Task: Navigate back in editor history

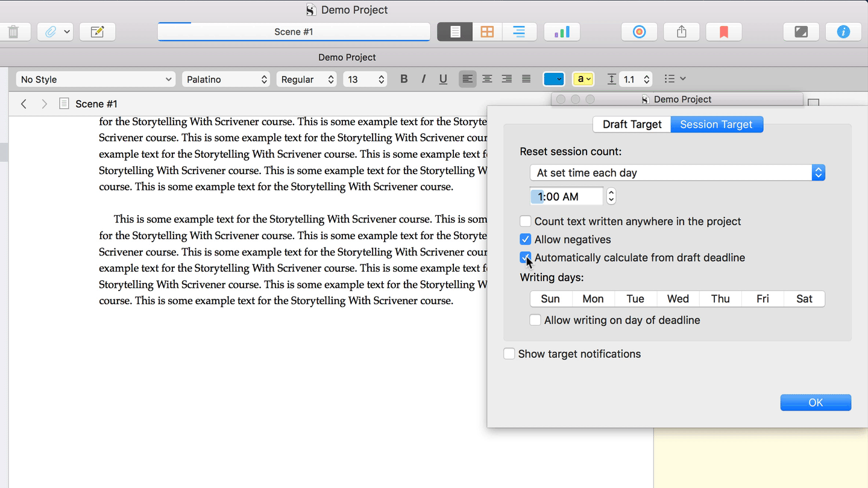Action: [x=24, y=104]
